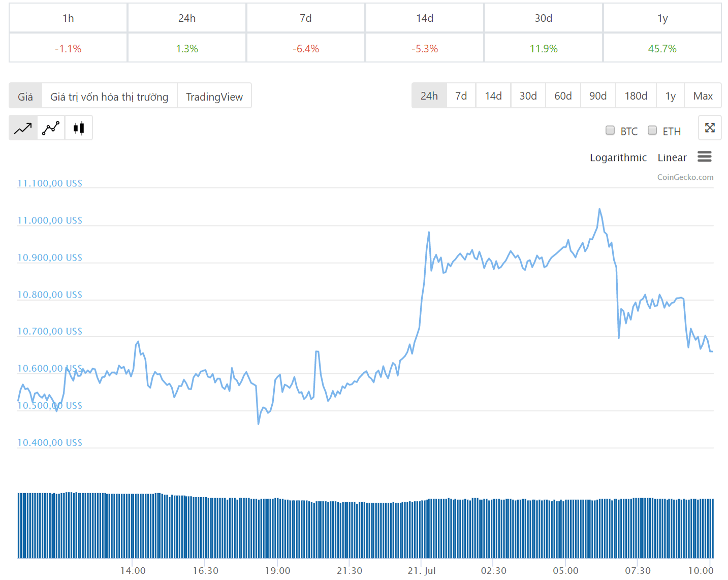Click the -1.1% hourly change value
This screenshot has width=728, height=580.
(x=68, y=48)
